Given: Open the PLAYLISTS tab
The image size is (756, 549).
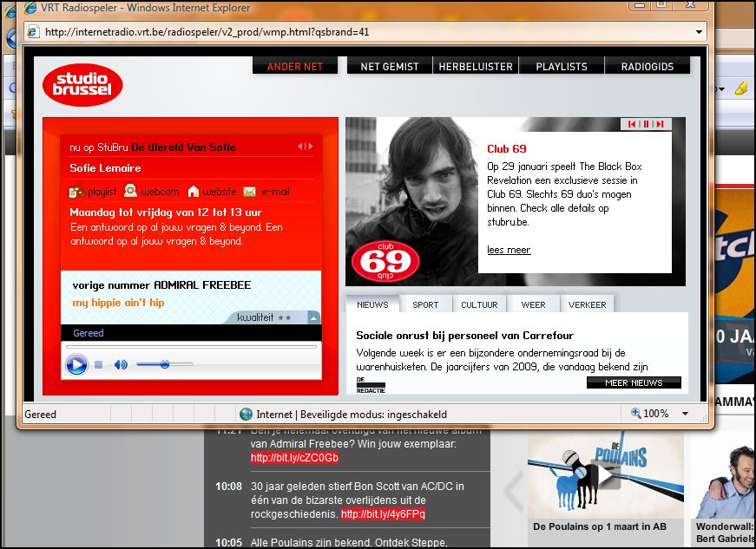Looking at the screenshot, I should [562, 66].
